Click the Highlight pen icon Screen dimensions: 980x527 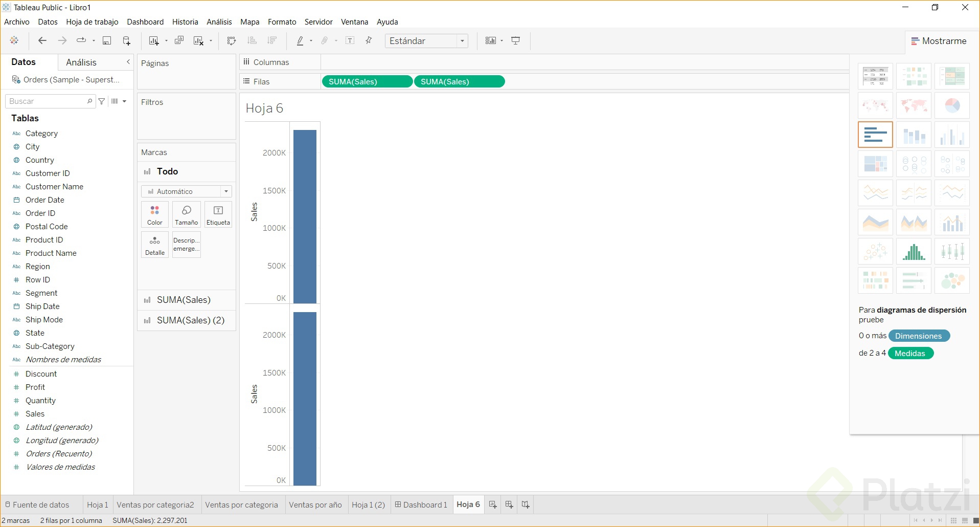(x=300, y=41)
